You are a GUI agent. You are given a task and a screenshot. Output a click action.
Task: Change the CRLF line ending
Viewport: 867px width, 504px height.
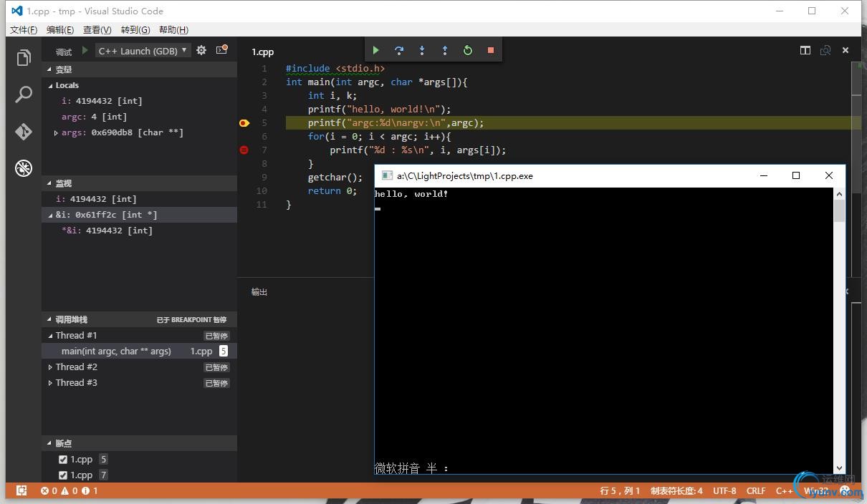coord(756,491)
